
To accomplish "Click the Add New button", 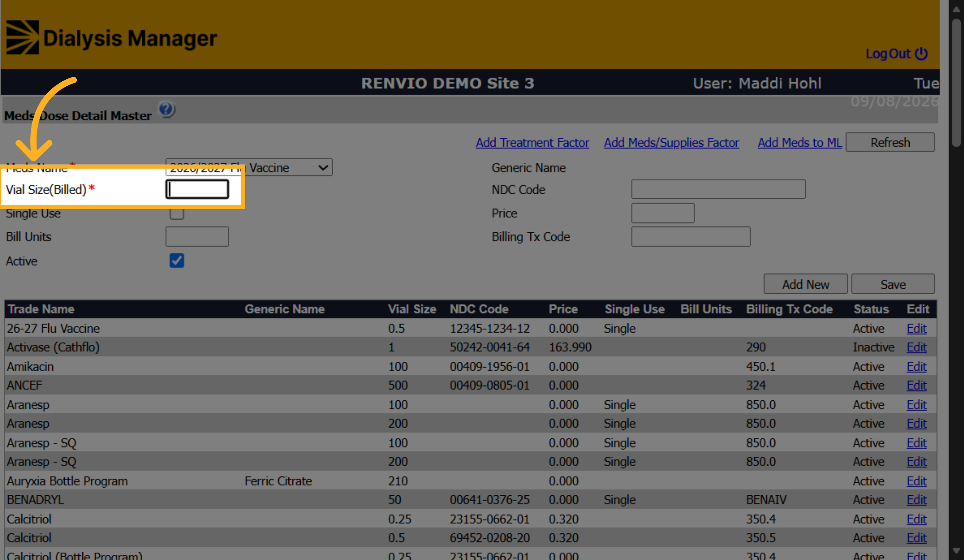I will (x=806, y=284).
